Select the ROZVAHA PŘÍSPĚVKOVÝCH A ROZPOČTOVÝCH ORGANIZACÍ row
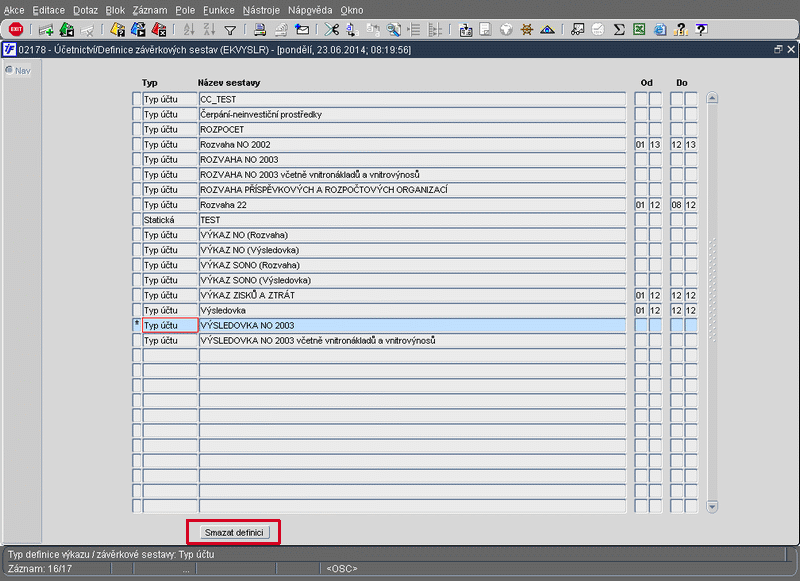This screenshot has height=581, width=800. [412, 190]
